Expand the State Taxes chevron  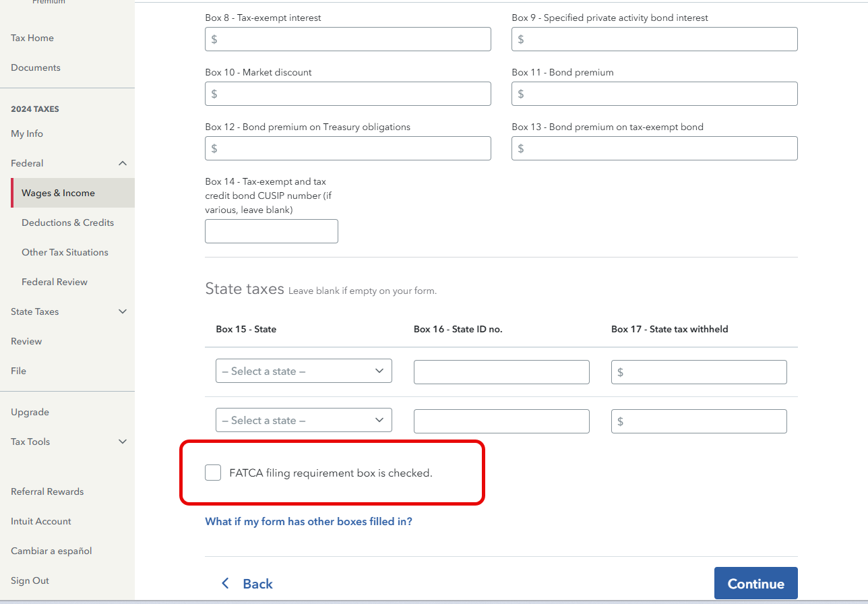click(123, 311)
